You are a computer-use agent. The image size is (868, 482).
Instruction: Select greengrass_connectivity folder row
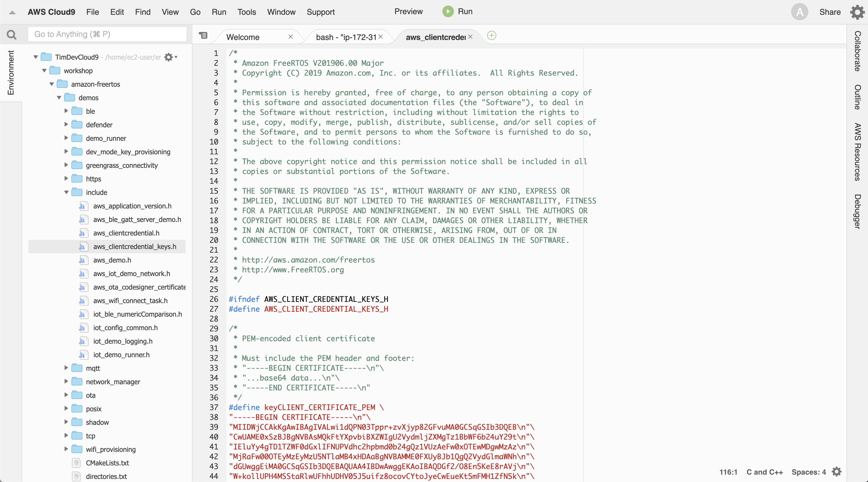[x=107, y=165]
